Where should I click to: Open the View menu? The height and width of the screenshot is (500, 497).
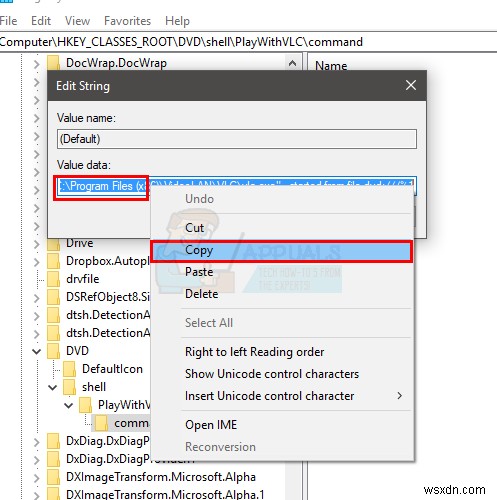coord(77,21)
